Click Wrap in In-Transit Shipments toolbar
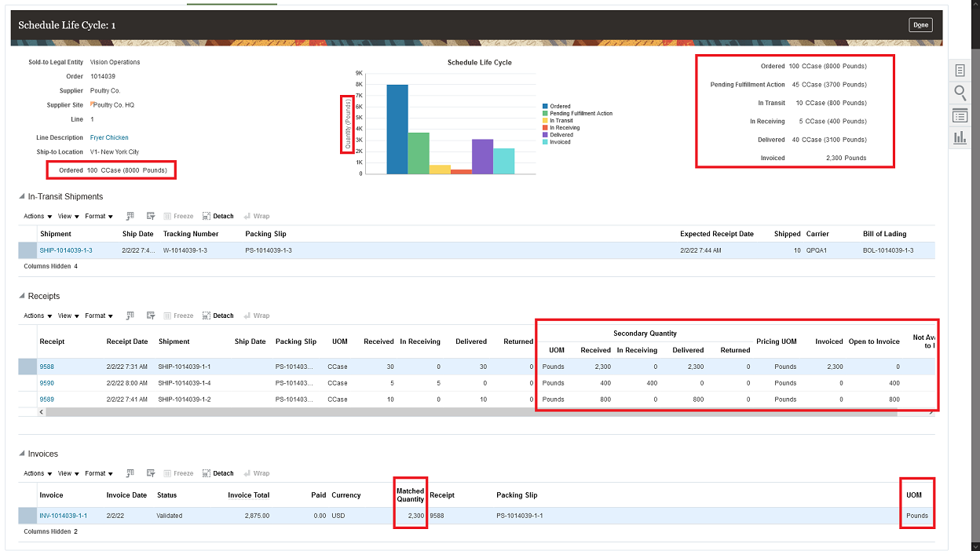 tap(257, 216)
